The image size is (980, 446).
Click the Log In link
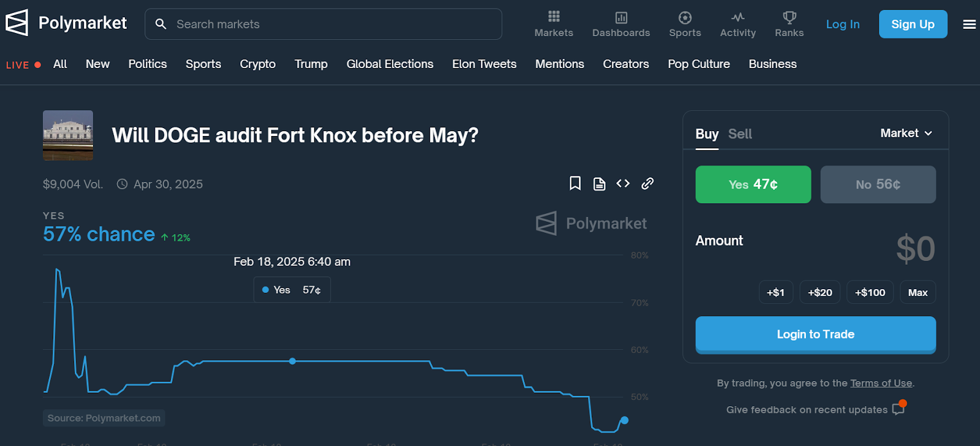point(843,24)
